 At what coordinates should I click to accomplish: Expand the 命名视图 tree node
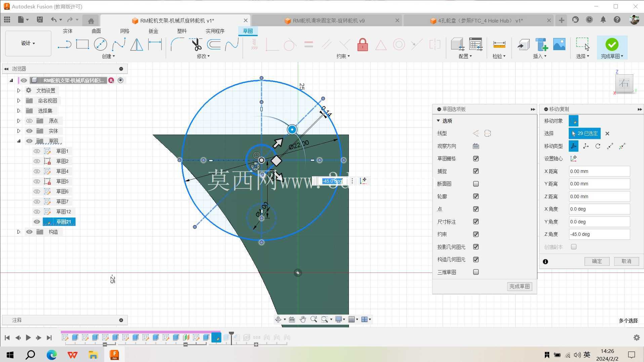pos(18,101)
